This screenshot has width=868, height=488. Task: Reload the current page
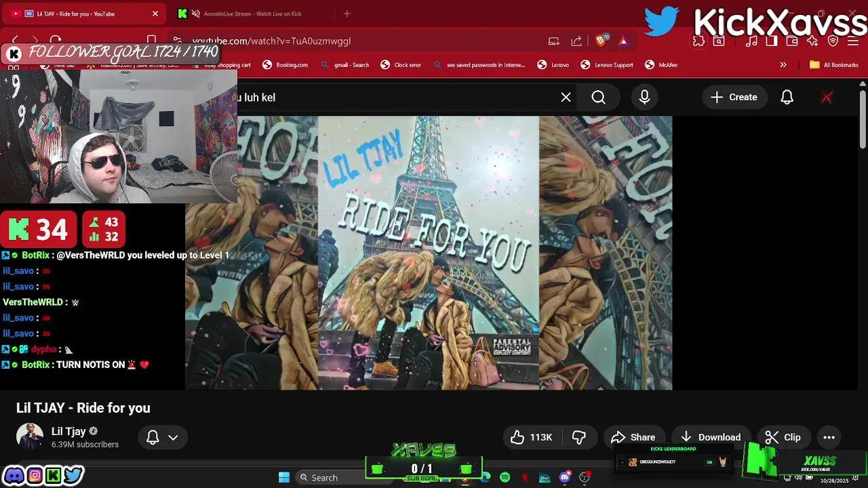[x=56, y=41]
